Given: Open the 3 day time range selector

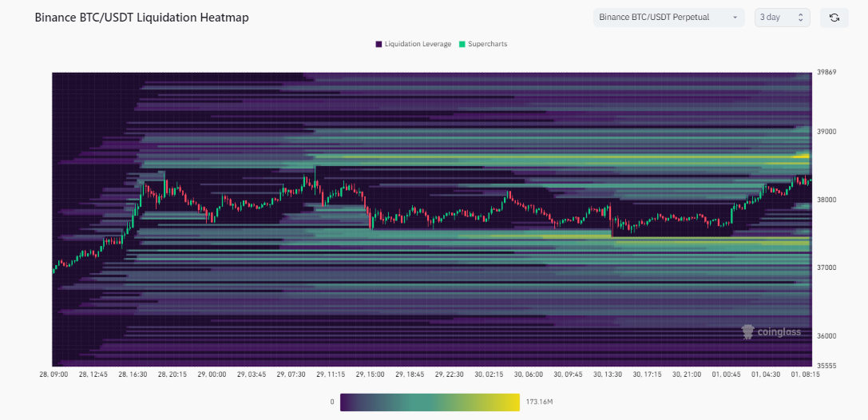Looking at the screenshot, I should click(x=782, y=18).
